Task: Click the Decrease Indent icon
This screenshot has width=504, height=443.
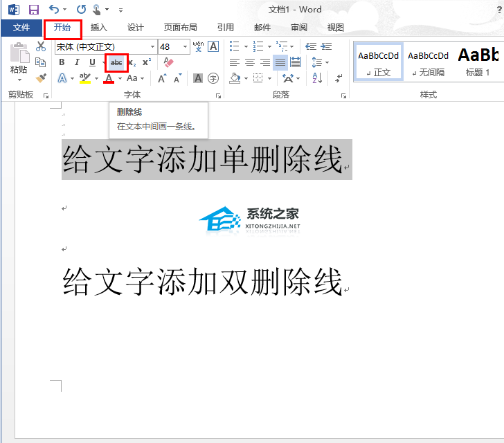Action: (x=310, y=46)
